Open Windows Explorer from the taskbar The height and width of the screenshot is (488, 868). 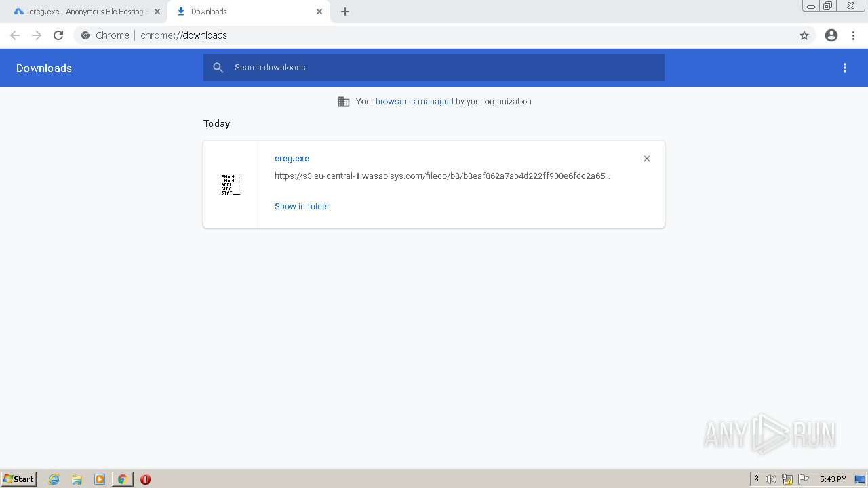click(x=77, y=479)
